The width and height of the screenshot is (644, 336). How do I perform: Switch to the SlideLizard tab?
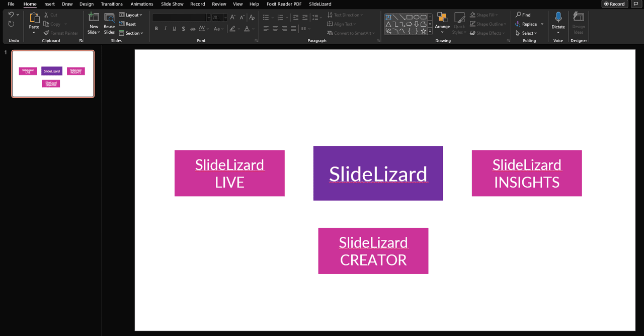tap(320, 4)
